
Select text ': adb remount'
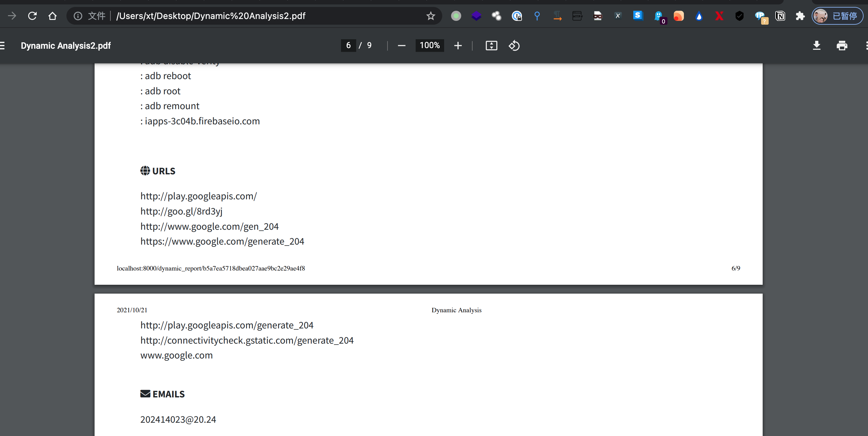pos(170,106)
